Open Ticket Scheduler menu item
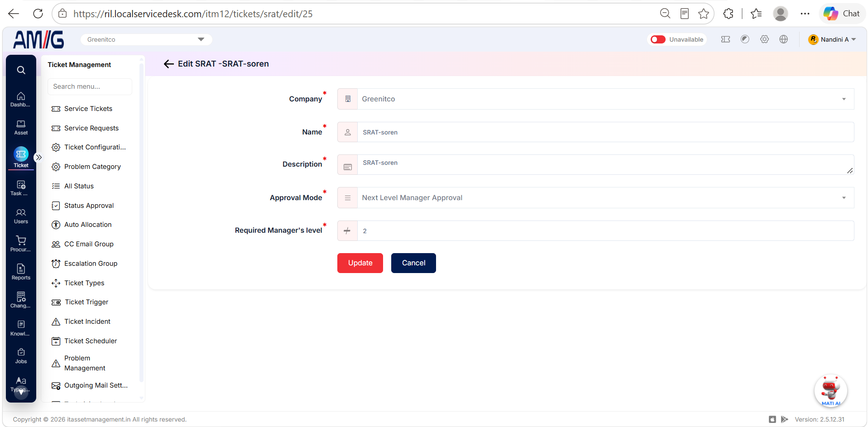Image resolution: width=868 pixels, height=427 pixels. coord(91,341)
